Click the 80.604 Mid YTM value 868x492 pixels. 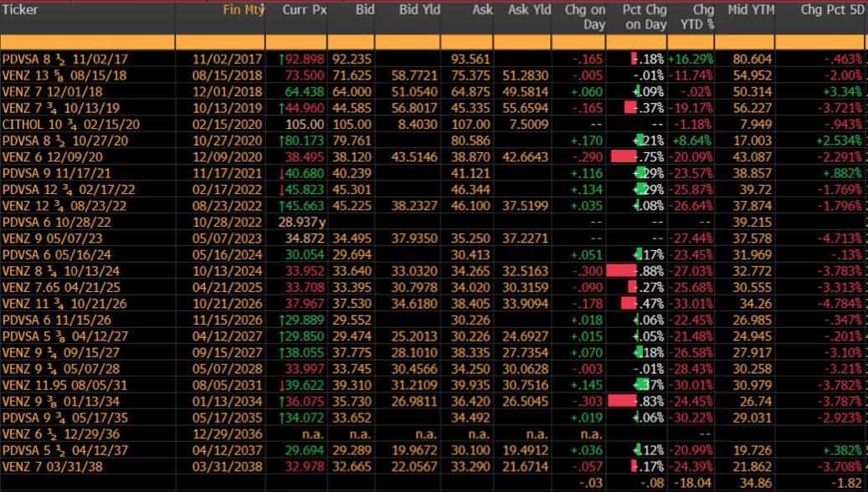click(x=752, y=59)
